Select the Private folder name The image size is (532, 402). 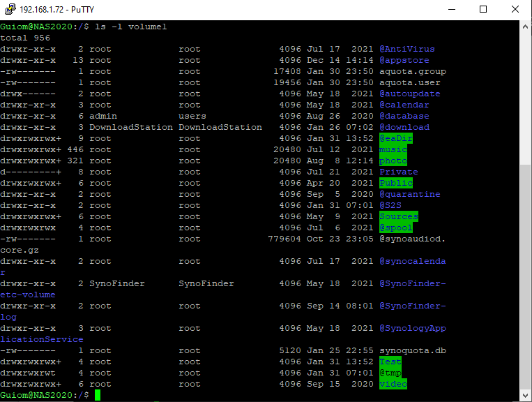[399, 172]
